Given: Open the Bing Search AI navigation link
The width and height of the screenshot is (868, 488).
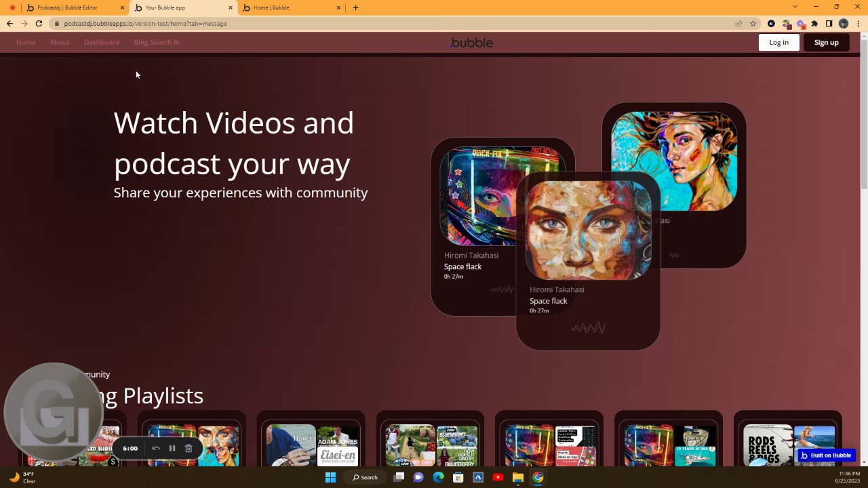Looking at the screenshot, I should click(x=157, y=42).
